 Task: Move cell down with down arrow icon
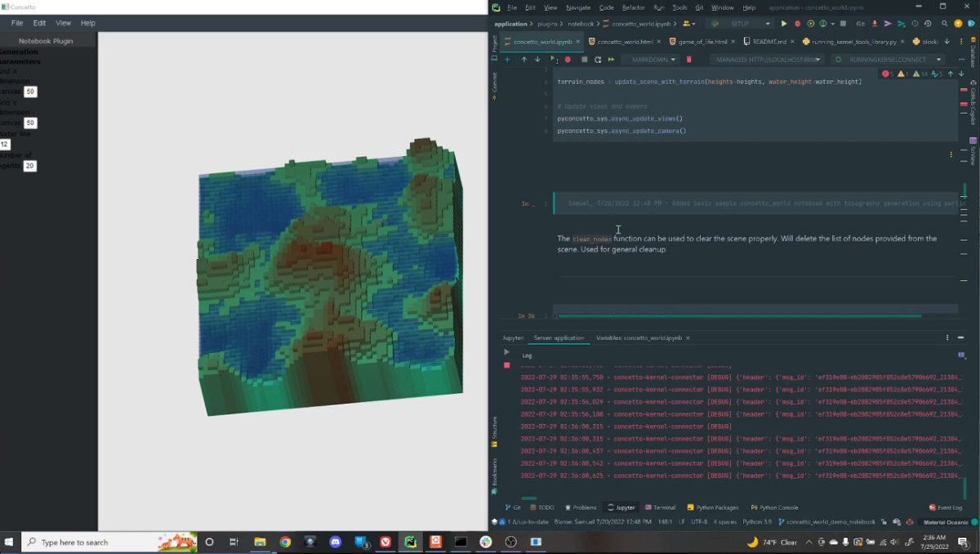(537, 60)
